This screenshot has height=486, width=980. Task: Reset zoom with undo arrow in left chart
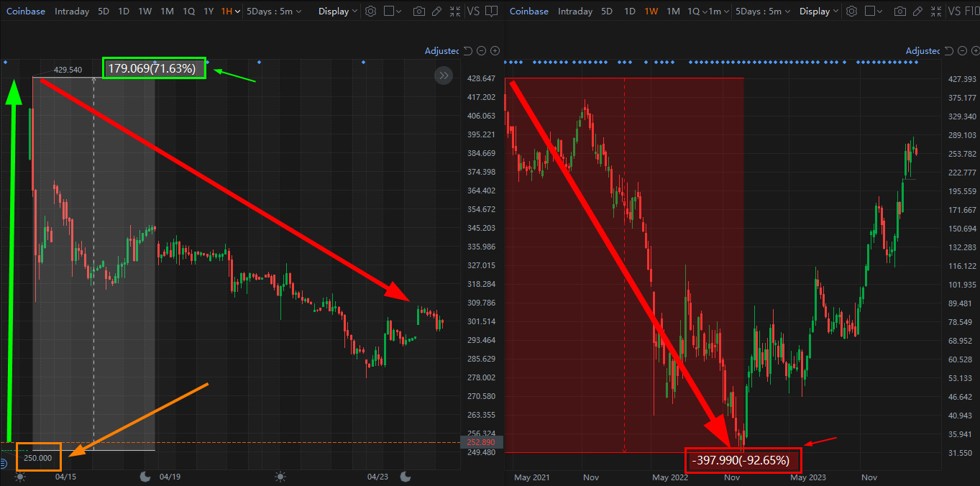(468, 50)
